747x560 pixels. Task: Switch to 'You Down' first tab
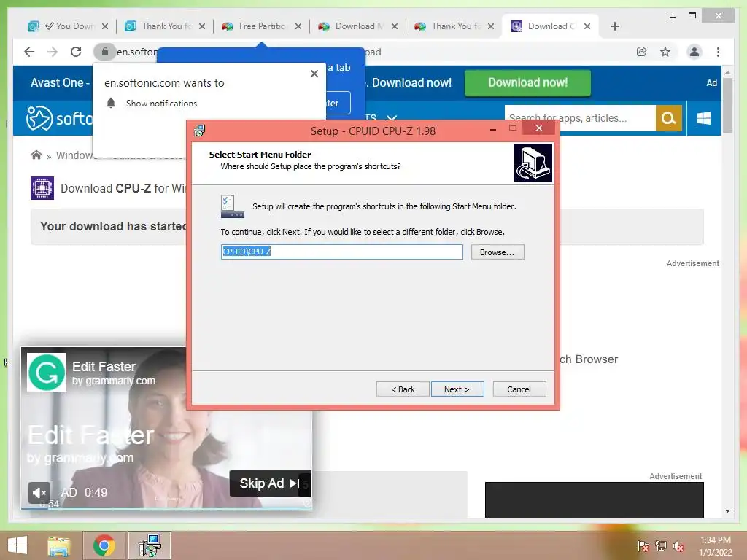coord(68,26)
